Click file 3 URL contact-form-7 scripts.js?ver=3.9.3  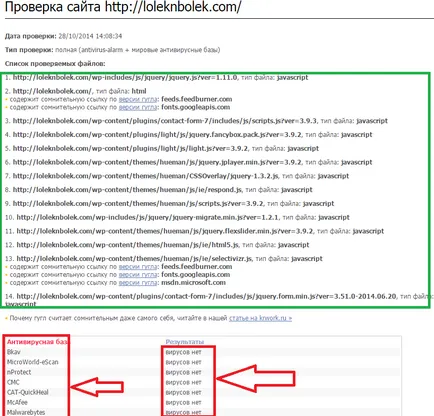[165, 121]
